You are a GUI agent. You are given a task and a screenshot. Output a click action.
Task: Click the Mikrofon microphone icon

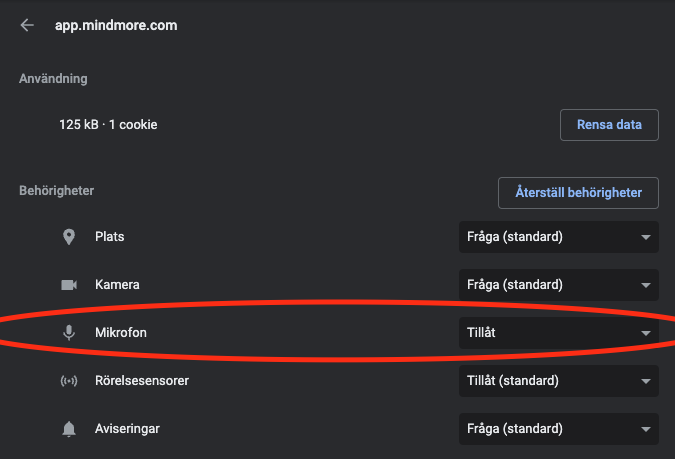pos(69,333)
